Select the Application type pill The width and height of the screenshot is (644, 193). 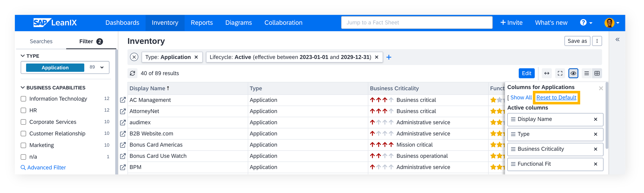pyautogui.click(x=55, y=68)
